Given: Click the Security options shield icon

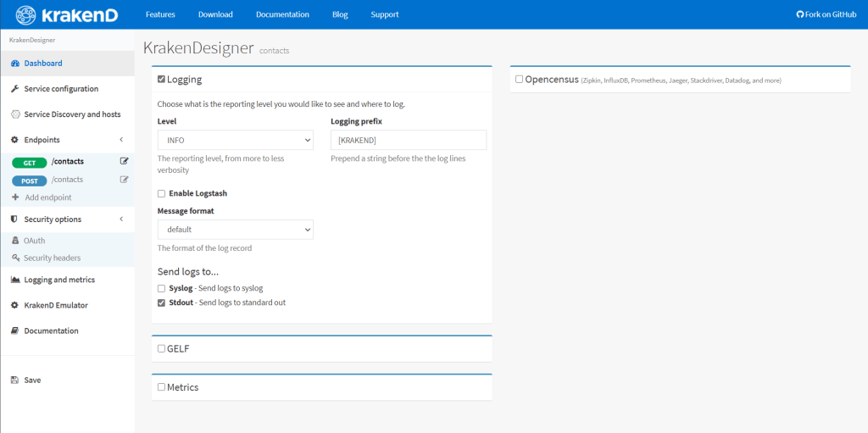Looking at the screenshot, I should (15, 219).
